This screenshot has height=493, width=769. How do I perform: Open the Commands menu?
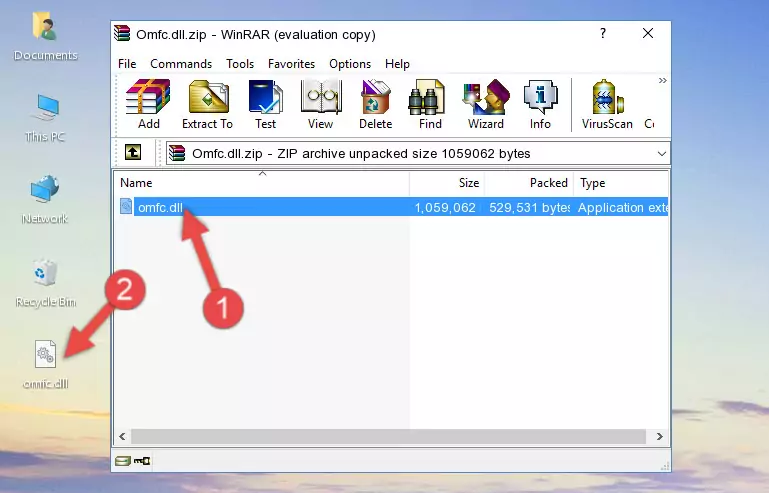tap(181, 64)
